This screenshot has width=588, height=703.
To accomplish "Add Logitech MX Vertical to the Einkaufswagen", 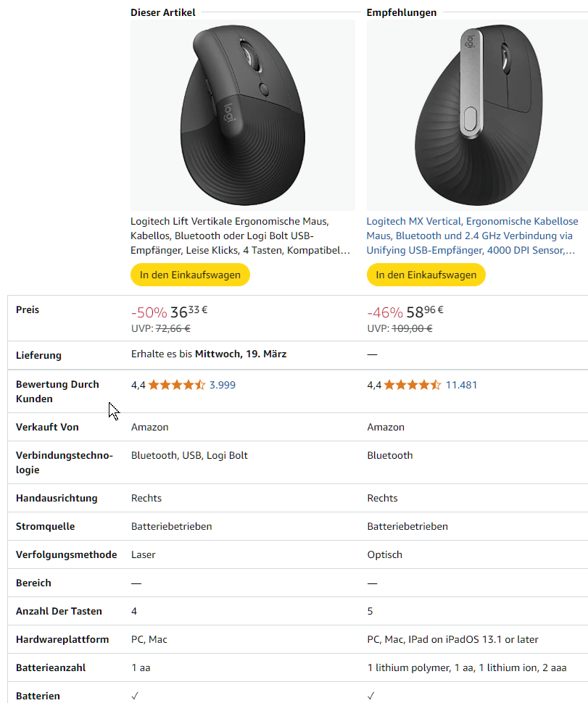I will coord(426,275).
